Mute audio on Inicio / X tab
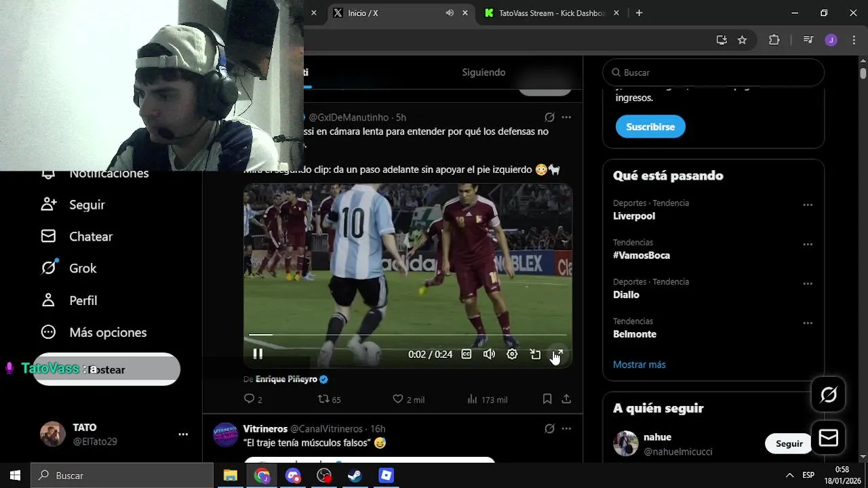The height and width of the screenshot is (488, 868). click(x=450, y=13)
